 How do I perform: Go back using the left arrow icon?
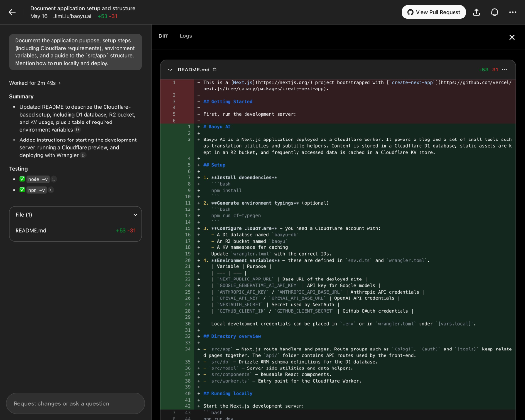pyautogui.click(x=12, y=12)
